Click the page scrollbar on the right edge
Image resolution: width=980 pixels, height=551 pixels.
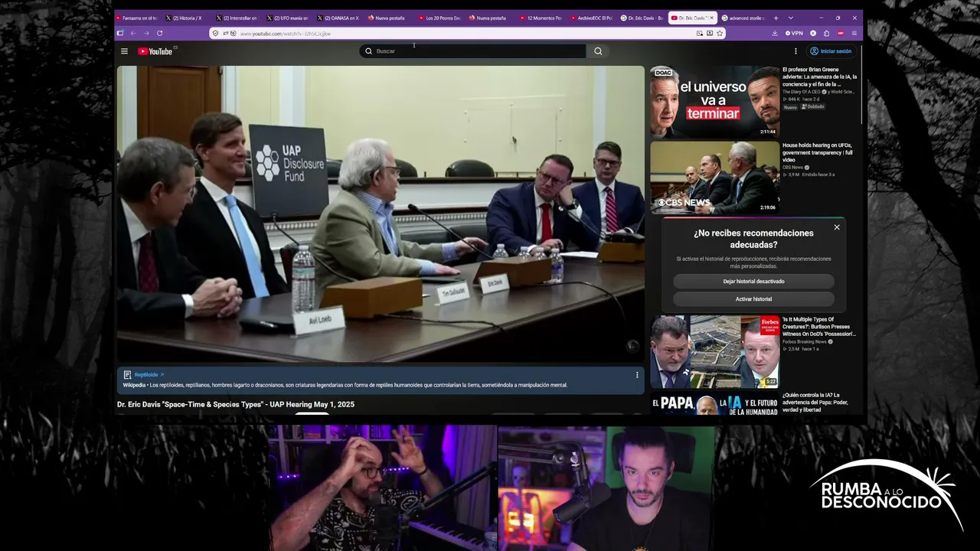pyautogui.click(x=861, y=84)
